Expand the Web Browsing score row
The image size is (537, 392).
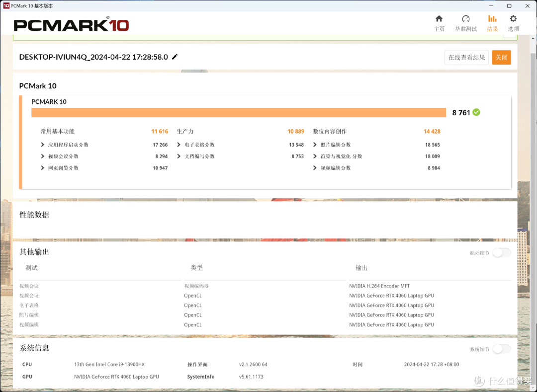(43, 168)
